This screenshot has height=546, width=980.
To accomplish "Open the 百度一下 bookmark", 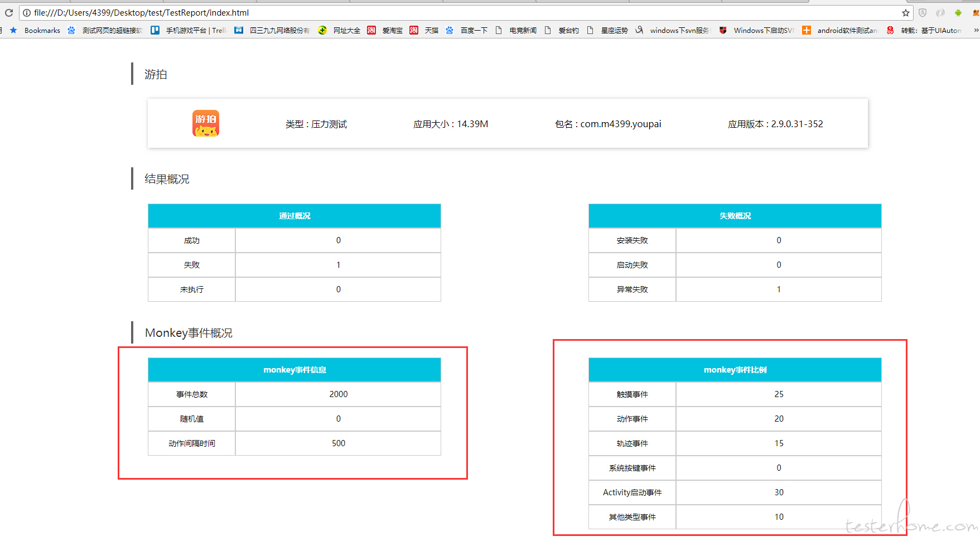I will (466, 30).
